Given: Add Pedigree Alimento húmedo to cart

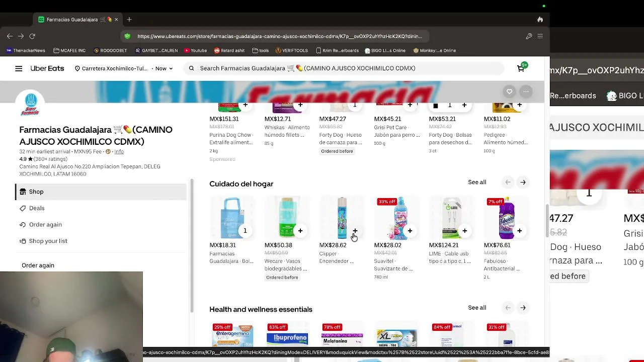Looking at the screenshot, I should tap(519, 106).
